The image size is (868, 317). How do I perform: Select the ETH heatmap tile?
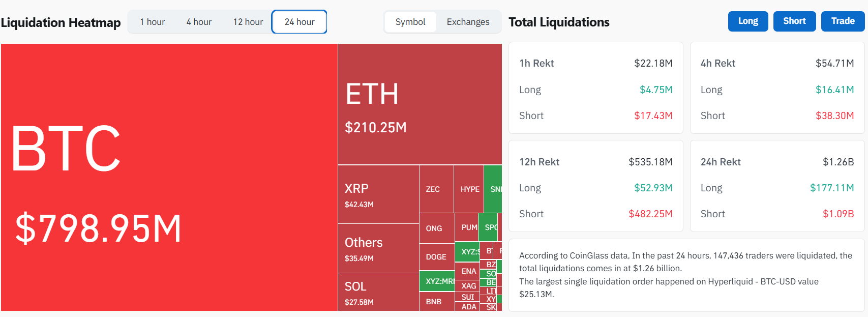pyautogui.click(x=420, y=104)
